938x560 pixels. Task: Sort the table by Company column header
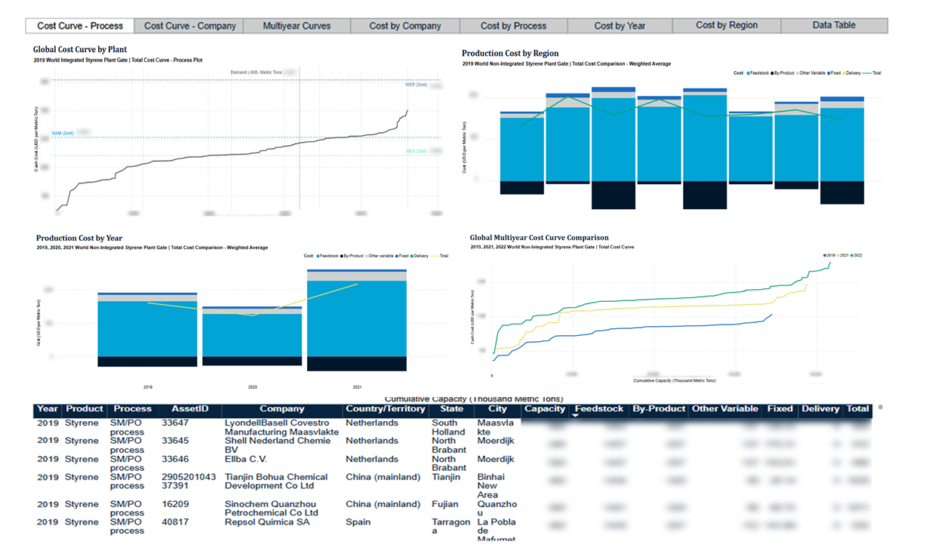coord(281,409)
